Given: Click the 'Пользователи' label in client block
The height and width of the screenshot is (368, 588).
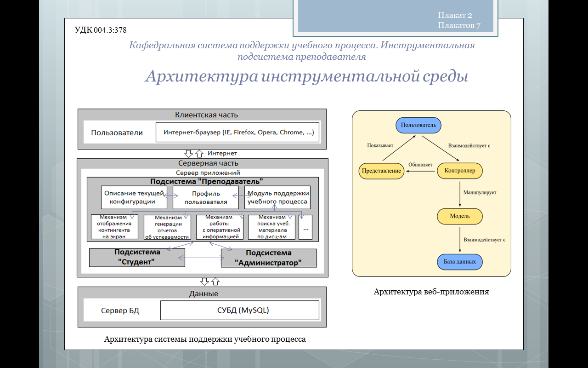Looking at the screenshot, I should [117, 132].
